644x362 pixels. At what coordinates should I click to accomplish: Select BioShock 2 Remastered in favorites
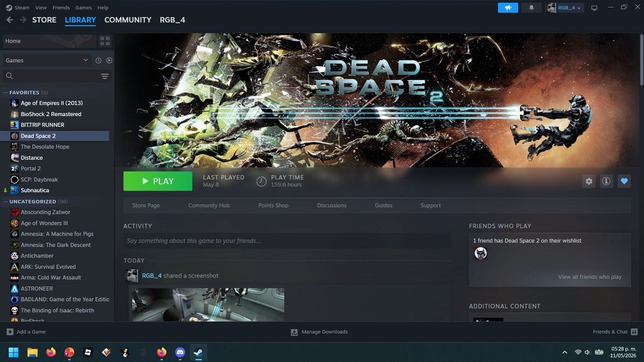[x=51, y=114]
